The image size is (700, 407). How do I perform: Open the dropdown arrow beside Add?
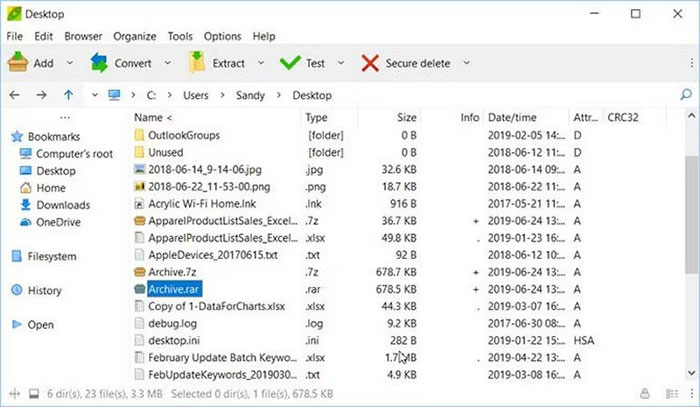coord(69,63)
